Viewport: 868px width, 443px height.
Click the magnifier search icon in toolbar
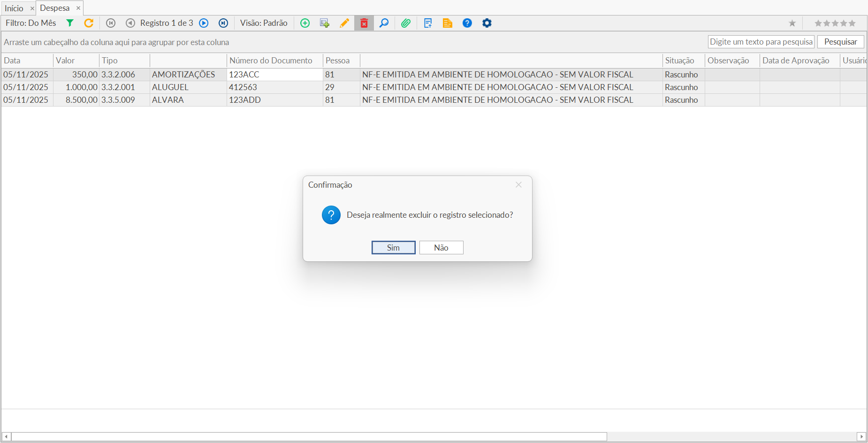[x=384, y=23]
